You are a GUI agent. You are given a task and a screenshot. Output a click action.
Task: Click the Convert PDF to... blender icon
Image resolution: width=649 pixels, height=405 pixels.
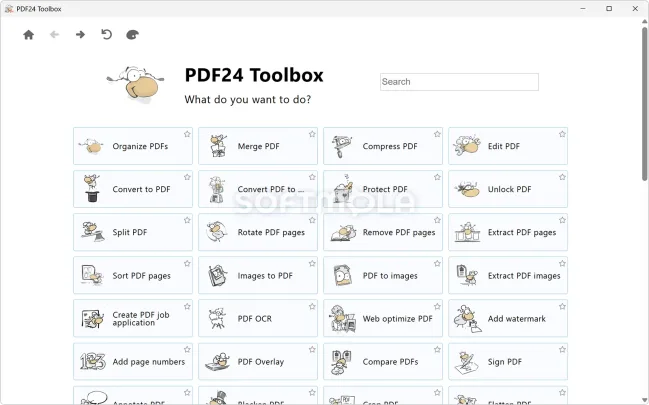(x=216, y=190)
